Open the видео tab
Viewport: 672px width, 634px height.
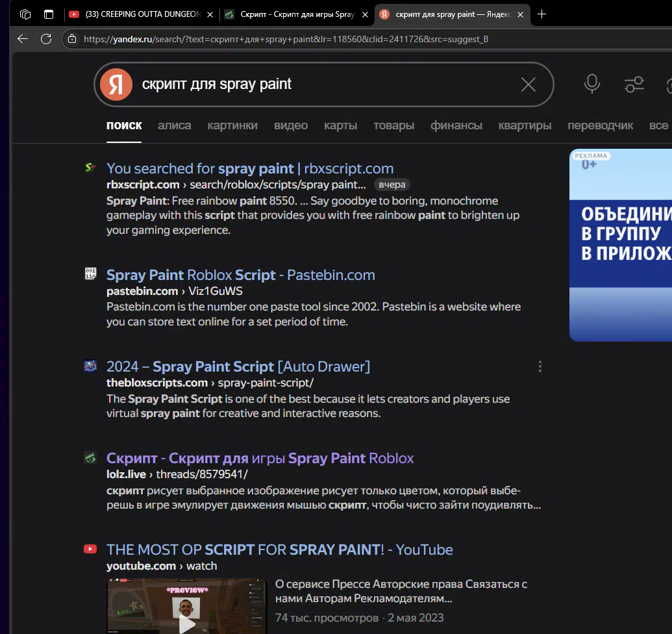[x=291, y=125]
